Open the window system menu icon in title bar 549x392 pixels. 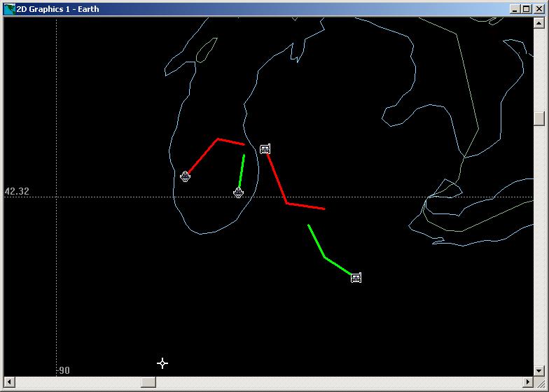(x=9, y=9)
